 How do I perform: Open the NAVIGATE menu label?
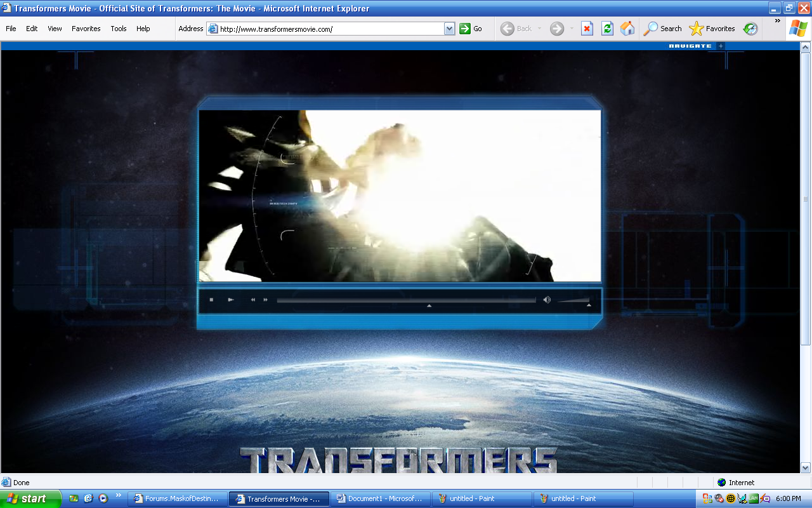pos(690,46)
